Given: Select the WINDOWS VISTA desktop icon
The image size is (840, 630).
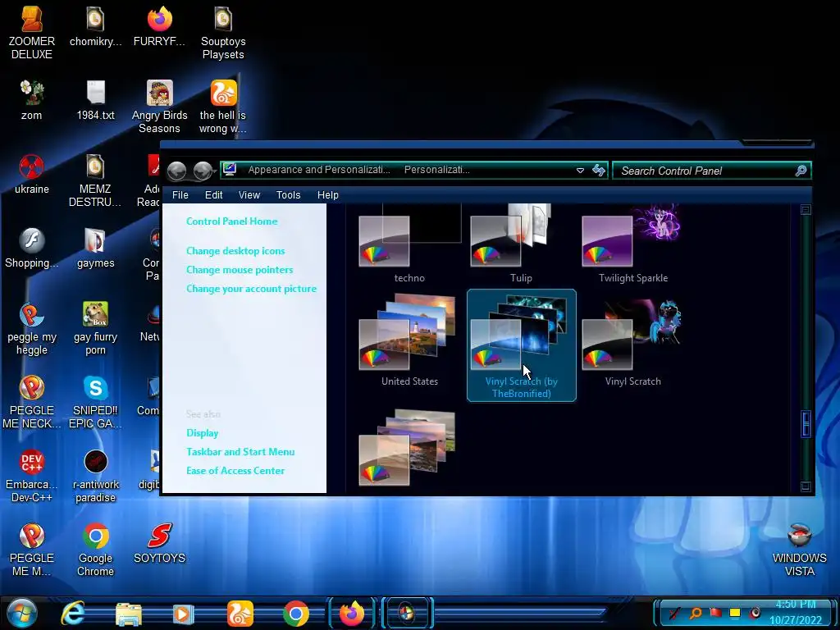Looking at the screenshot, I should [799, 550].
